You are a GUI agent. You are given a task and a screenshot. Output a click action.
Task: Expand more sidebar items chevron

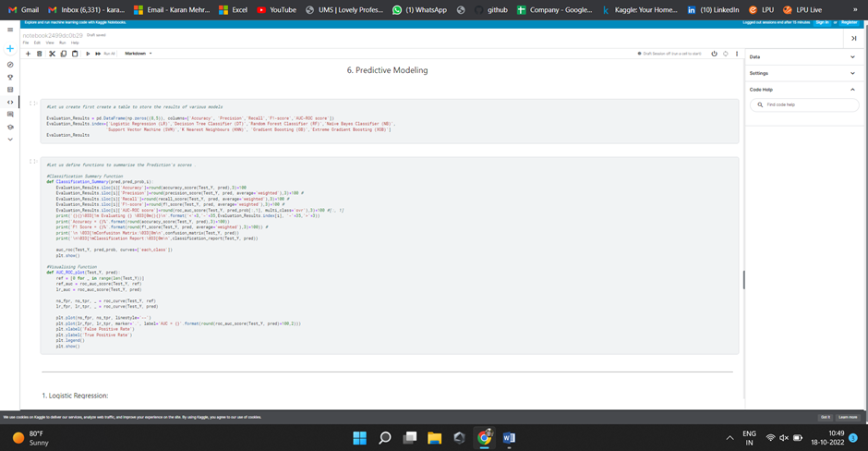pos(10,140)
